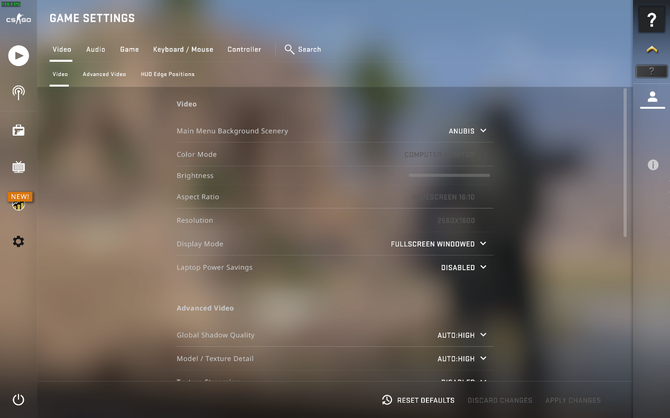The image size is (670, 418).
Task: Expand Global Shadow Quality dropdown
Action: (x=462, y=335)
